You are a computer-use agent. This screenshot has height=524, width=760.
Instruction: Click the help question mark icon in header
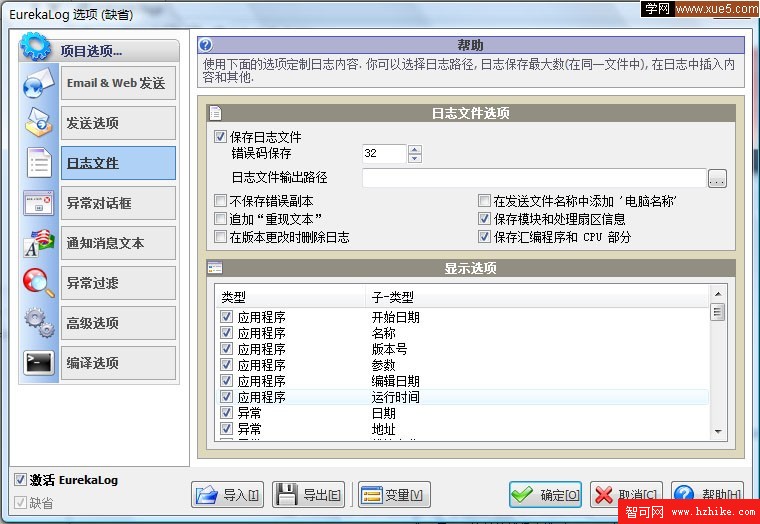click(x=206, y=45)
